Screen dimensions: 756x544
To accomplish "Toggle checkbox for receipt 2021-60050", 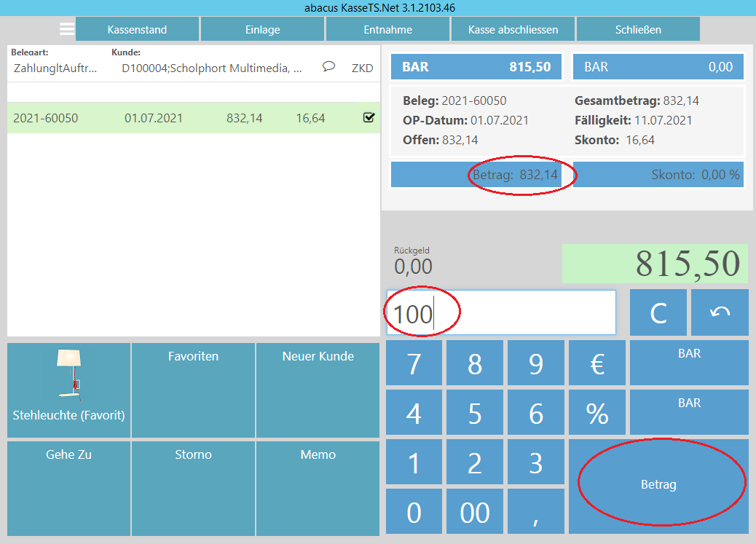I will pos(369,118).
